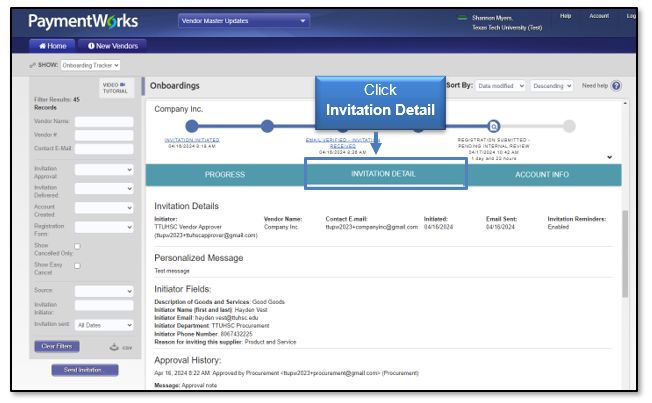The width and height of the screenshot is (652, 403).
Task: Open the Descending sort order dropdown
Action: pos(552,86)
